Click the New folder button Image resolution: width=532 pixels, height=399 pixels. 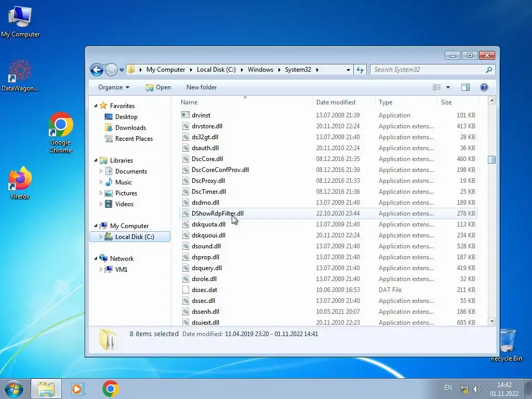click(202, 87)
